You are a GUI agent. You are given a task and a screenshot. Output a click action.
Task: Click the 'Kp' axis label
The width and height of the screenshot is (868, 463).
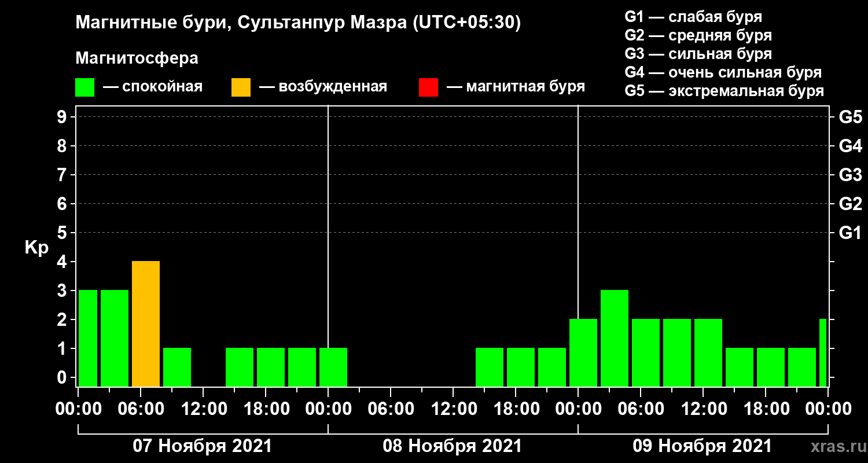pos(36,248)
